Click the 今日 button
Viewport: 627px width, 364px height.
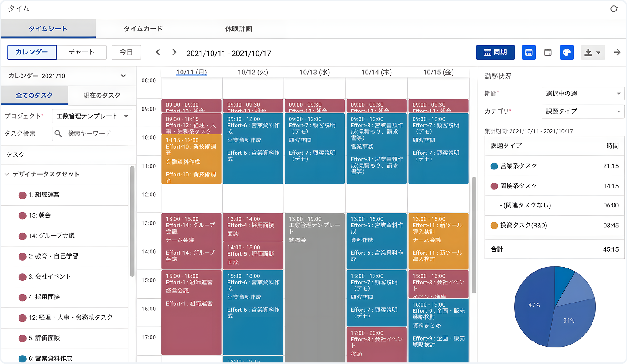coord(126,52)
